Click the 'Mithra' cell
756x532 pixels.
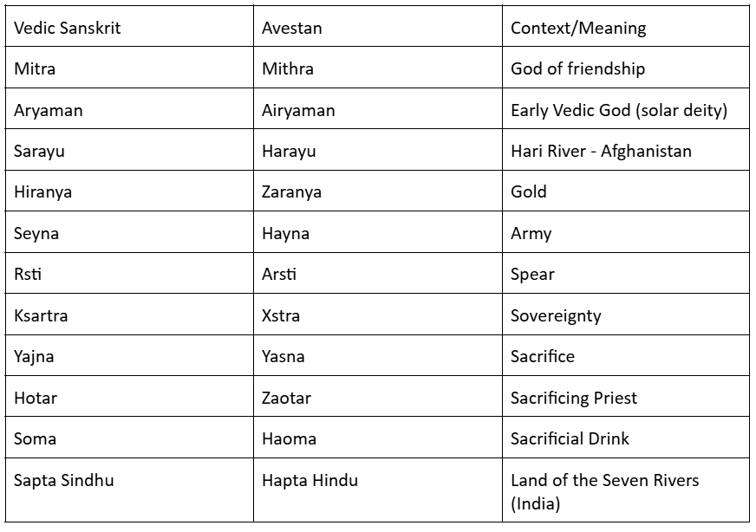pos(377,68)
